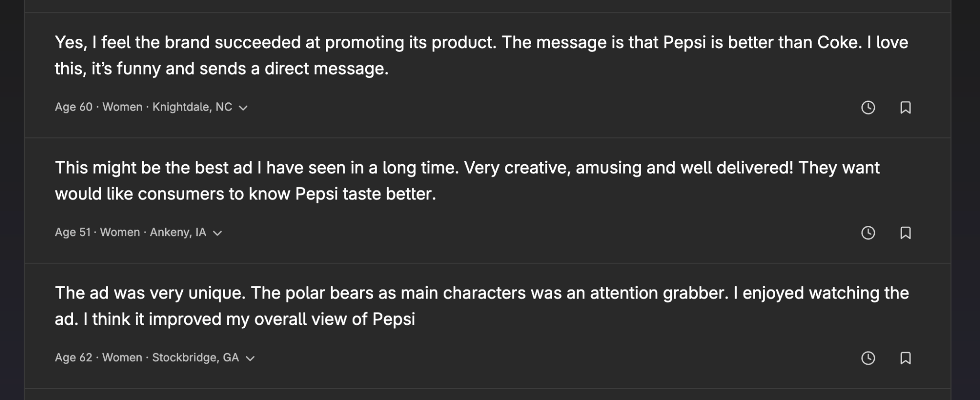Expand details chevron beside Stockbridge, GA
Screen dimensions: 980x400
coord(250,359)
